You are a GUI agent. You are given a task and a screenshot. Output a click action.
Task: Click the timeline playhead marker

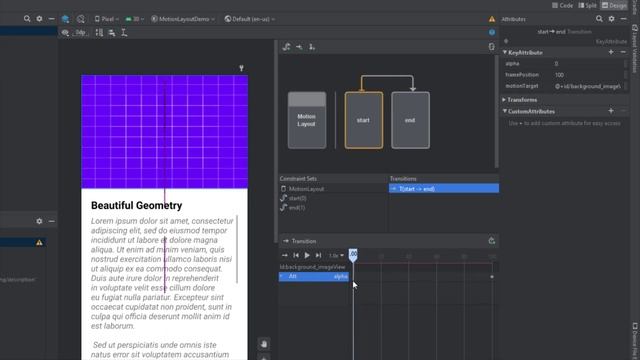pyautogui.click(x=353, y=255)
